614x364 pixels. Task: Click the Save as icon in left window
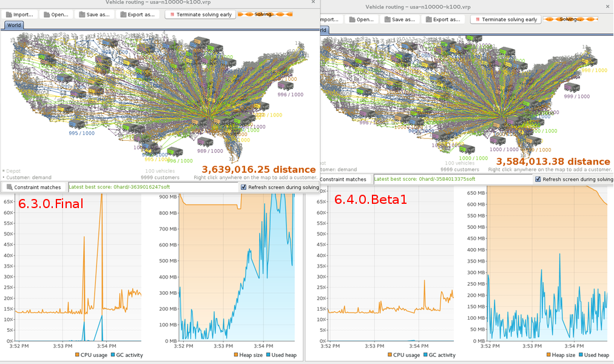coord(81,15)
